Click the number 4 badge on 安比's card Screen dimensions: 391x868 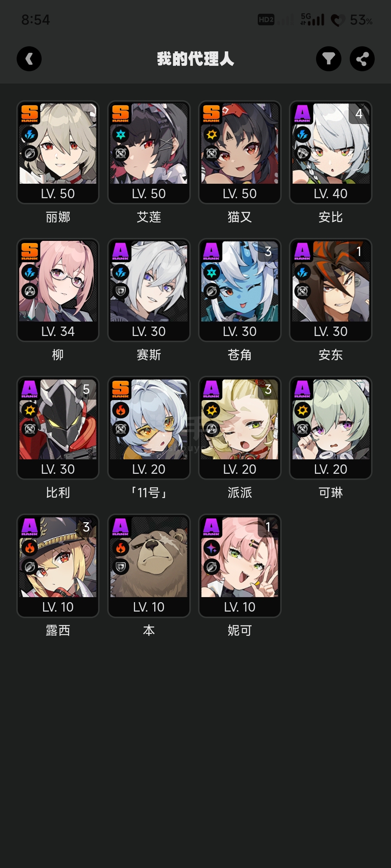click(x=359, y=114)
